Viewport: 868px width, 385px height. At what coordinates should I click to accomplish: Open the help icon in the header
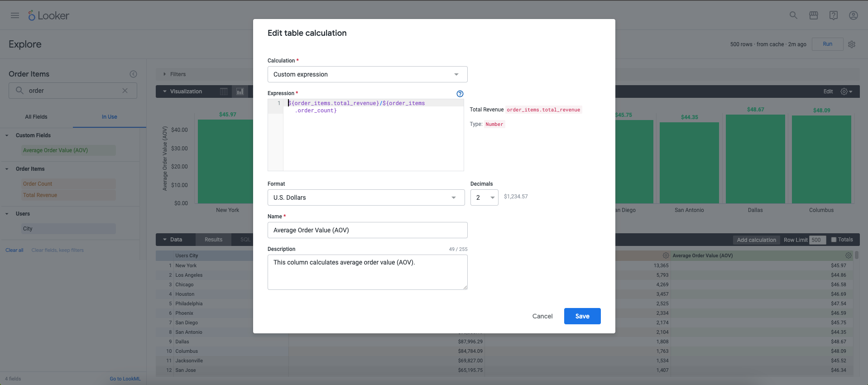834,15
